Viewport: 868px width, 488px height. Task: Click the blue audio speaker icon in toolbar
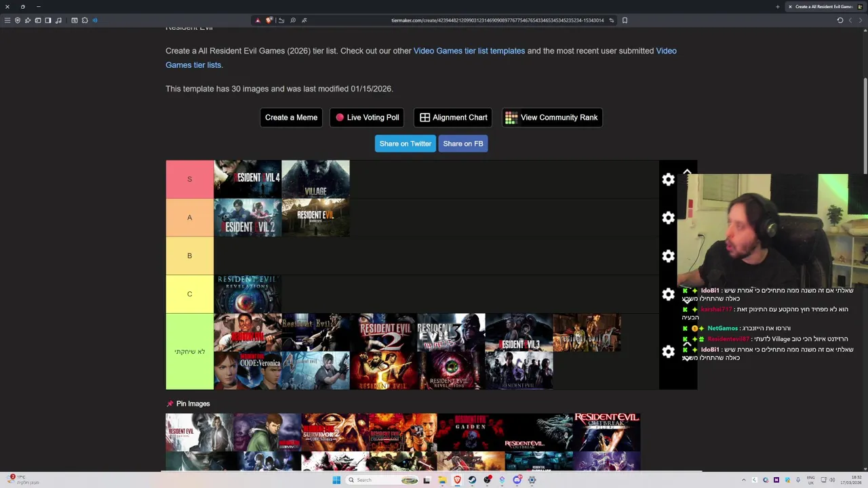(x=94, y=20)
